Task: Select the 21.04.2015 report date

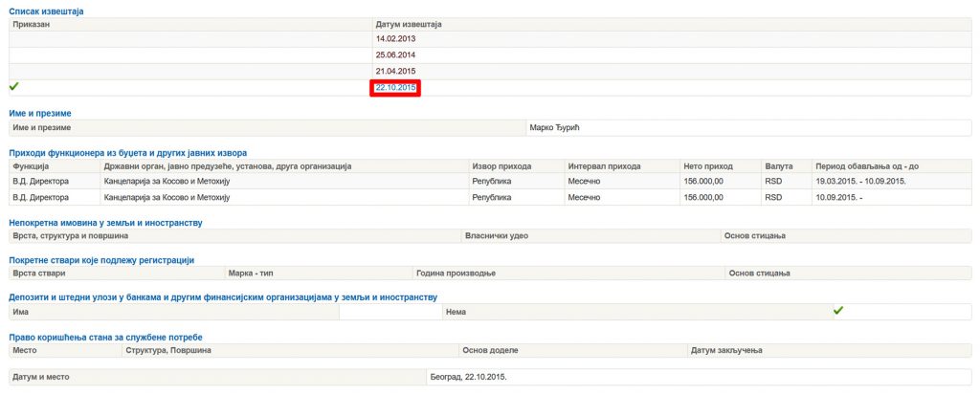Action: pyautogui.click(x=395, y=72)
